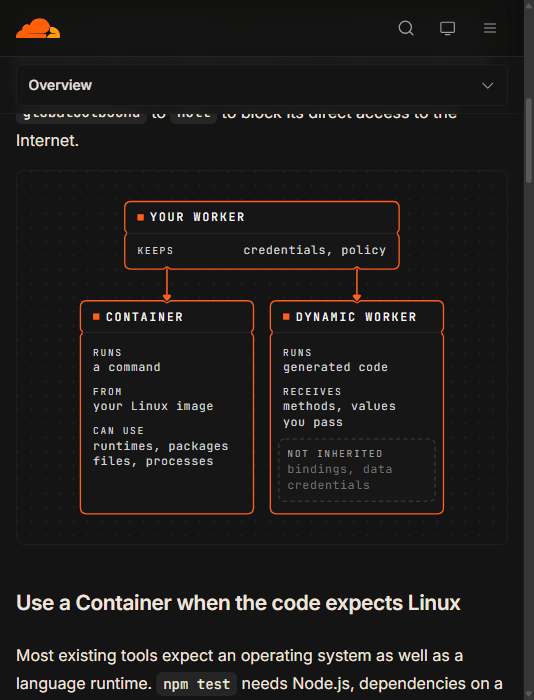Select the DYNAMIC WORKER diagram title
Image resolution: width=534 pixels, height=700 pixels.
point(356,317)
